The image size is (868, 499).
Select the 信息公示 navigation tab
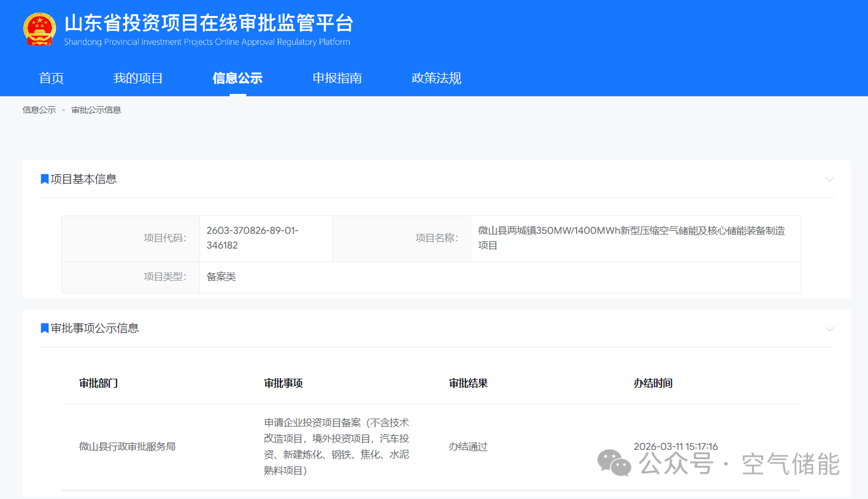(237, 79)
